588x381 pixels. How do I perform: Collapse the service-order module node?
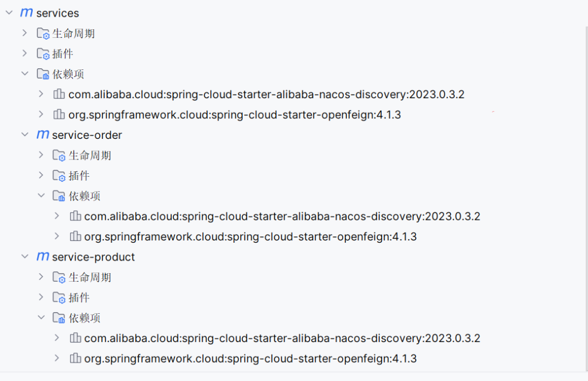pyautogui.click(x=25, y=135)
